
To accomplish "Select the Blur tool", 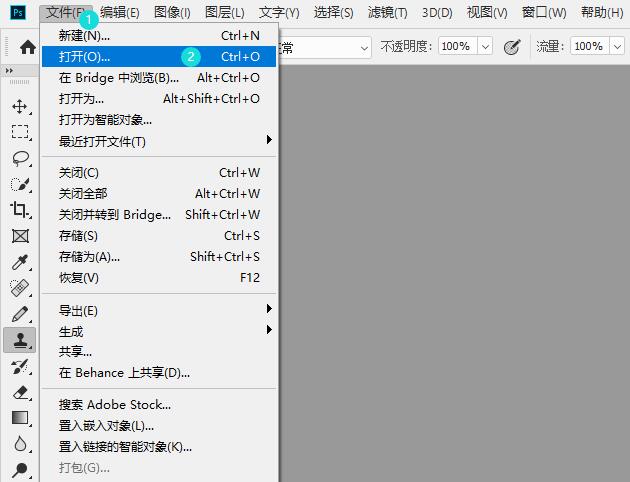I will tap(20, 444).
